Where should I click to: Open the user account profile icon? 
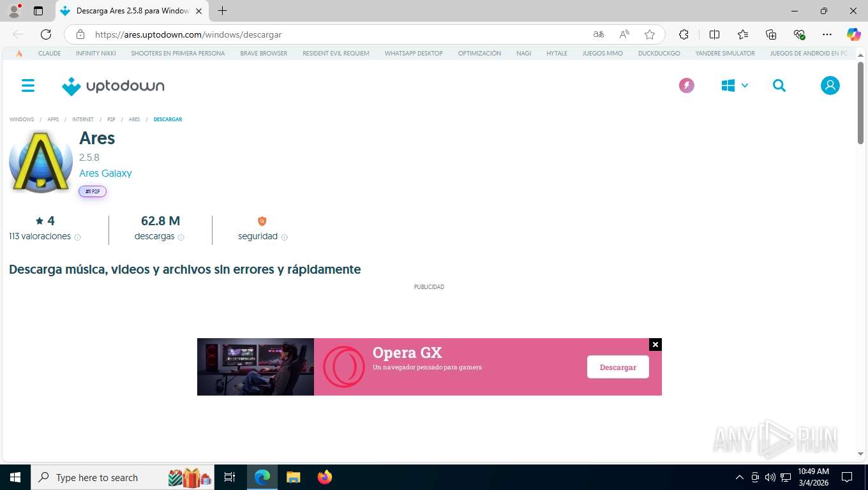tap(830, 85)
